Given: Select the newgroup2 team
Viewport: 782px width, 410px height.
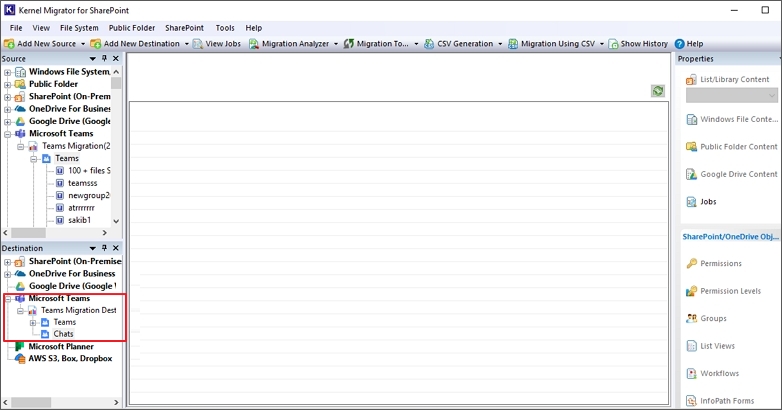Looking at the screenshot, I should pos(89,196).
